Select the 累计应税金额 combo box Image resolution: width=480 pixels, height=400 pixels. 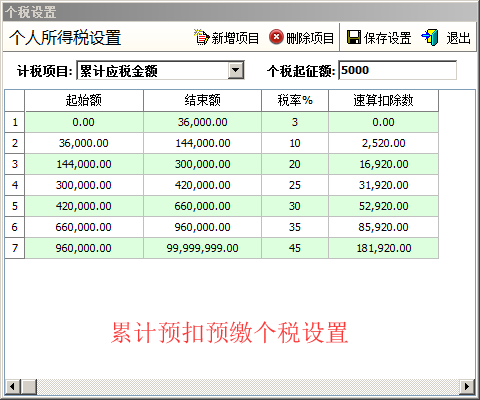(x=160, y=70)
